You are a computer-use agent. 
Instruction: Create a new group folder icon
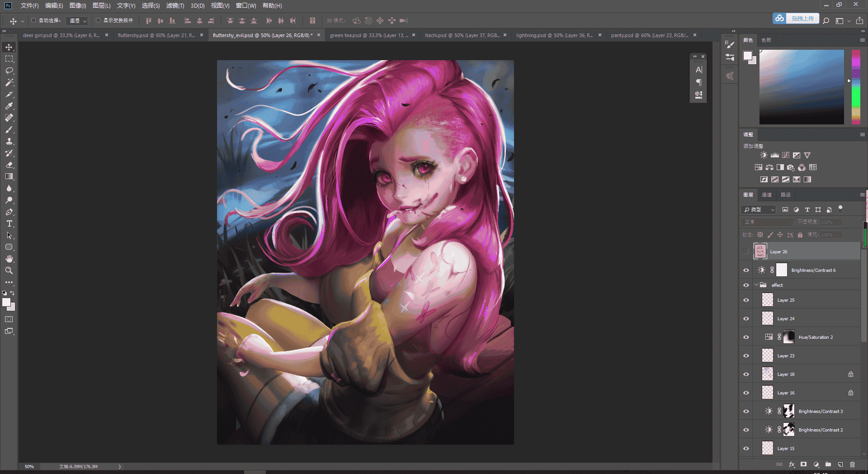point(828,465)
